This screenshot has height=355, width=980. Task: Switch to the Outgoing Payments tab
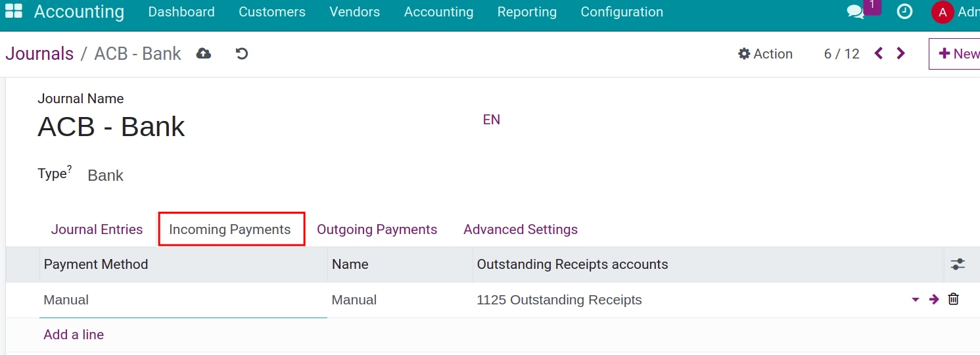click(377, 229)
